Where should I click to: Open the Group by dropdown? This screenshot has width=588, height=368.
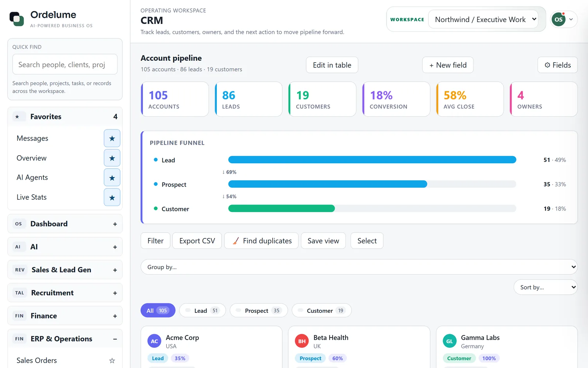pos(359,267)
